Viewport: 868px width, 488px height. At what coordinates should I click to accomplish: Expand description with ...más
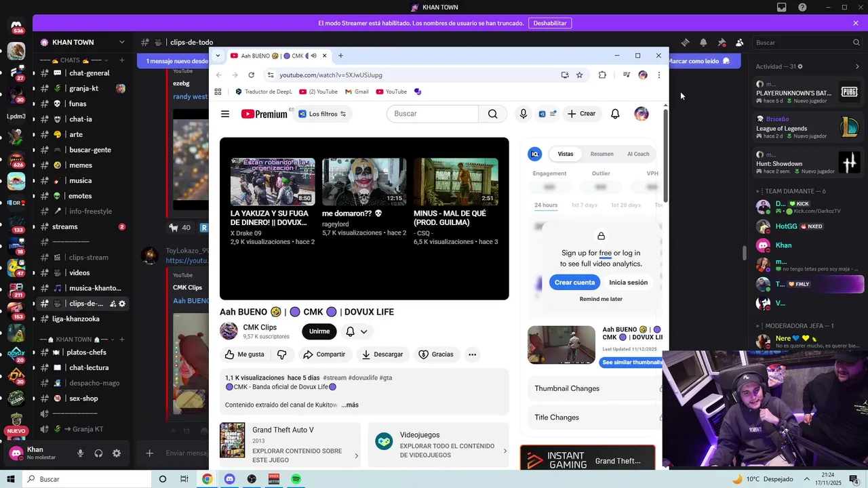(350, 405)
